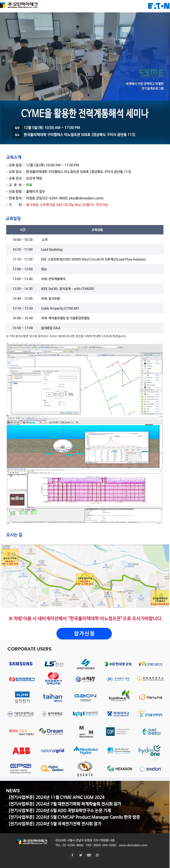
Task: Click the 'KEC 고장전류계산' schedule entry
Action: (x=93, y=259)
